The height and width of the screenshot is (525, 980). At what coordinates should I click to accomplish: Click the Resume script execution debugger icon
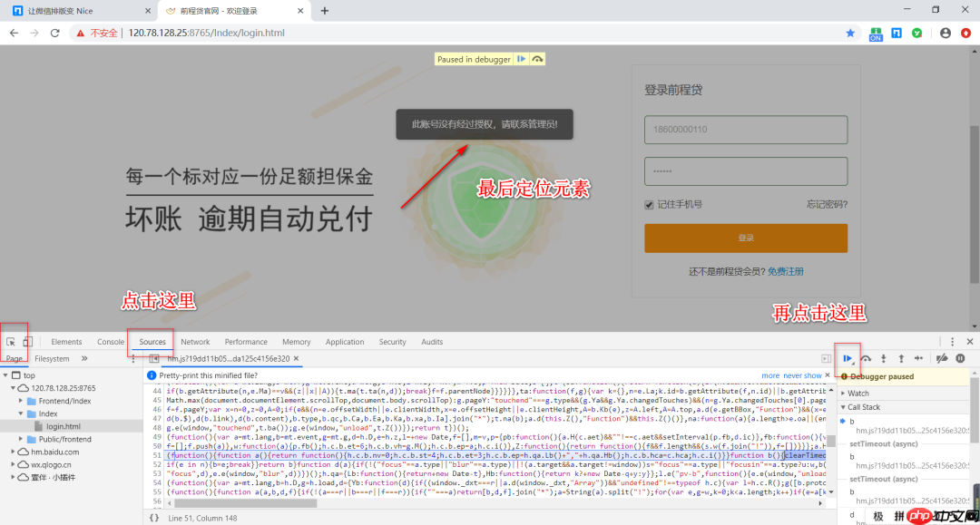[x=847, y=358]
